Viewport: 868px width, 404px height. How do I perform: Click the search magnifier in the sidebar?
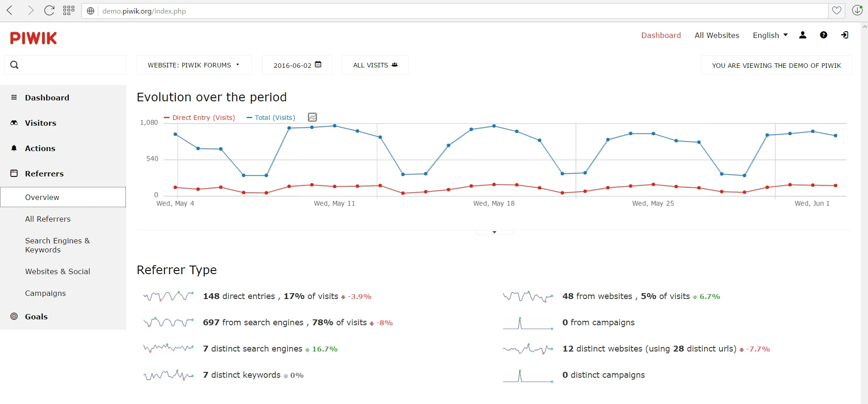tap(14, 65)
